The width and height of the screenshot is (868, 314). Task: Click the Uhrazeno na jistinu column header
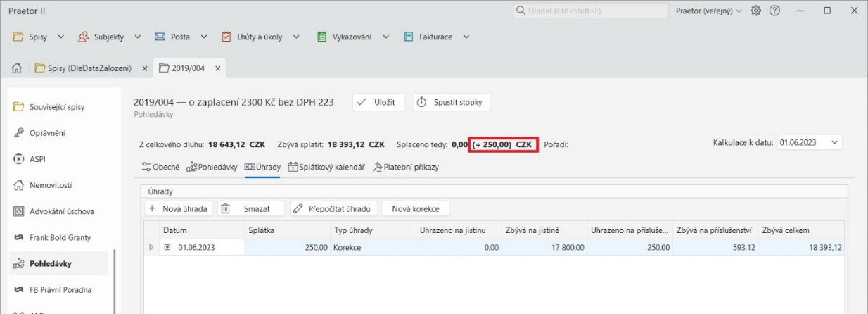coord(458,230)
